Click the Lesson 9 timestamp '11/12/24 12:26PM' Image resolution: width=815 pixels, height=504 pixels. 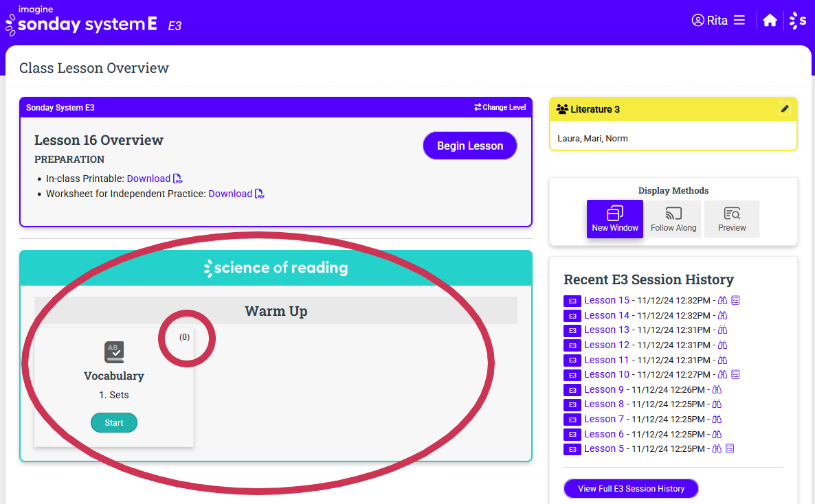[669, 390]
